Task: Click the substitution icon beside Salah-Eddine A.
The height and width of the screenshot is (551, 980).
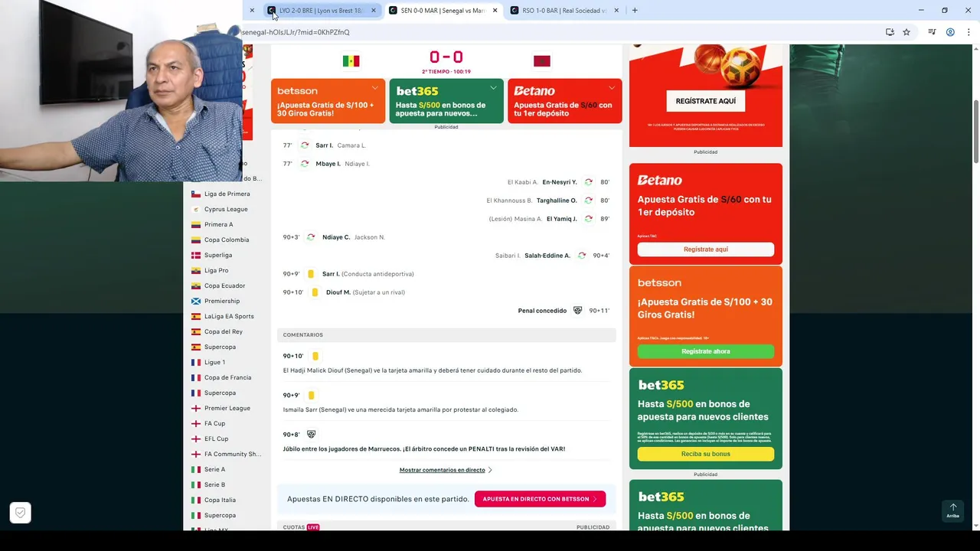Action: [582, 256]
